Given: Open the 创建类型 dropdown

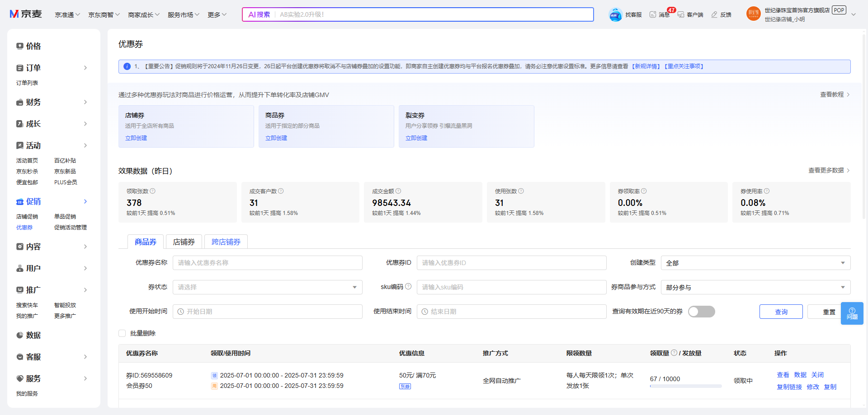Looking at the screenshot, I should pyautogui.click(x=755, y=263).
